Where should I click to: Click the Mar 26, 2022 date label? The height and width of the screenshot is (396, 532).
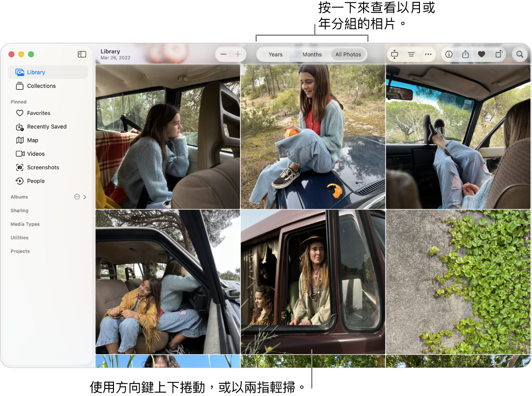coord(115,58)
